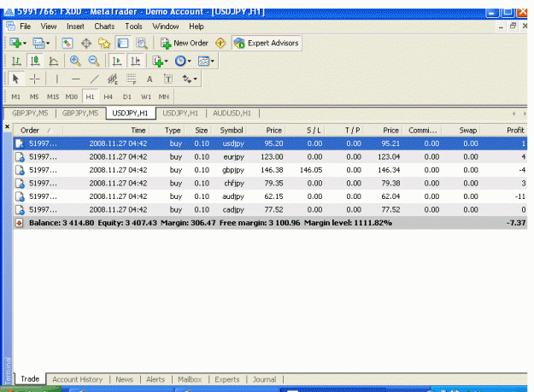Open the MetaEditor diamond icon
This screenshot has width=534, height=392.
[220, 44]
